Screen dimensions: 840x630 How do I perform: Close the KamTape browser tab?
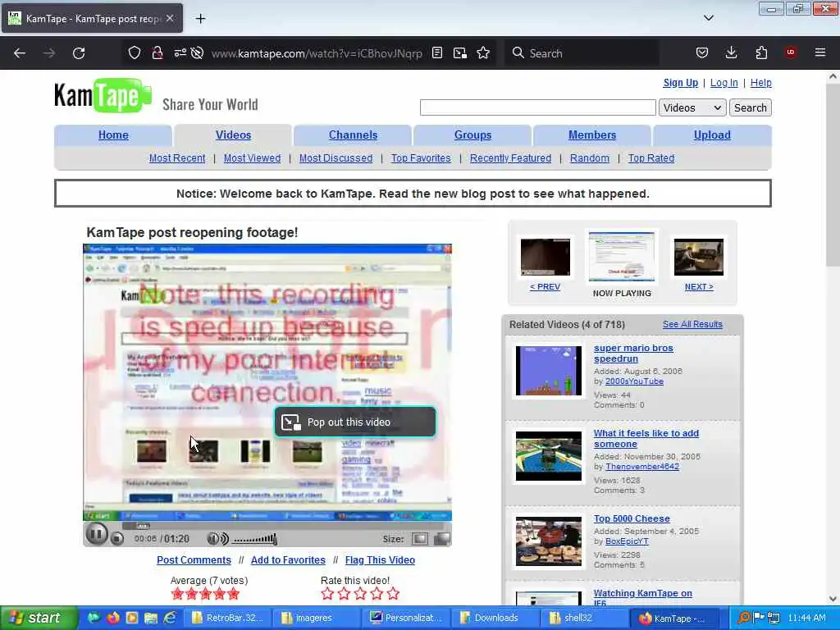(170, 18)
